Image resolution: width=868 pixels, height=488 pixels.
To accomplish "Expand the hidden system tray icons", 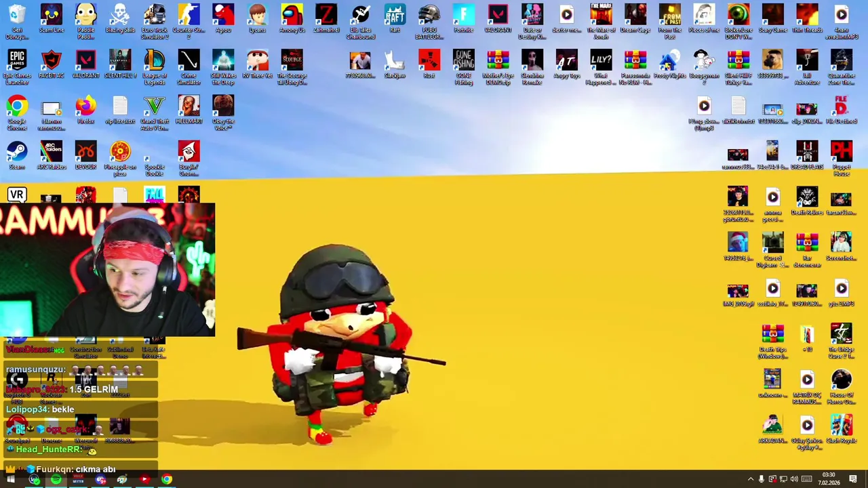I will tap(750, 479).
